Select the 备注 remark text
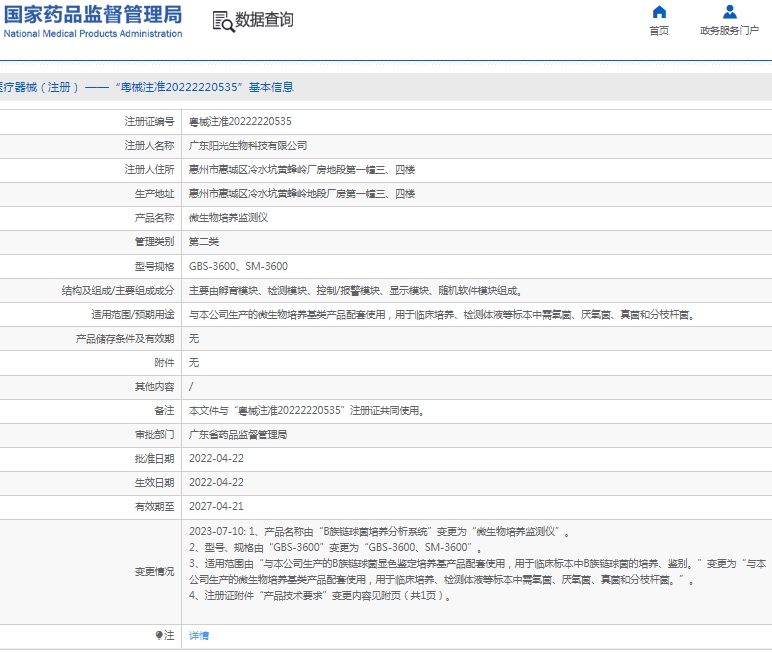This screenshot has width=772, height=652. pos(307,411)
